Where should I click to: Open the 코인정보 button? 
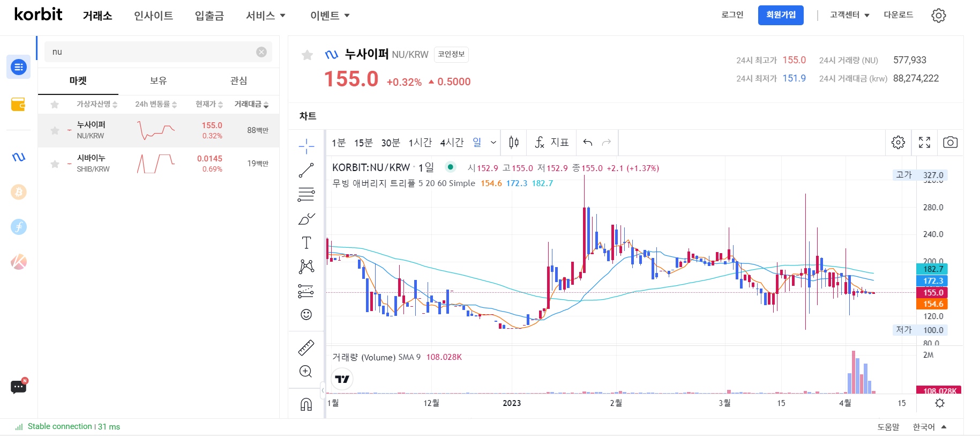[x=451, y=54]
